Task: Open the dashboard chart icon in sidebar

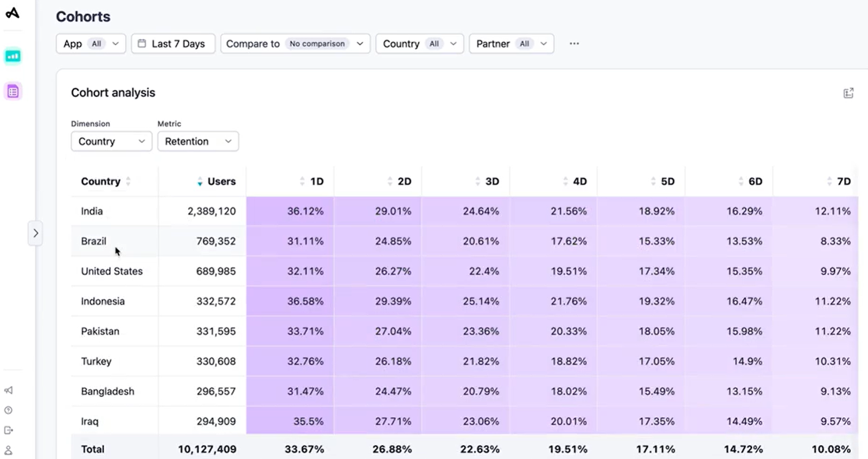Action: pyautogui.click(x=13, y=56)
